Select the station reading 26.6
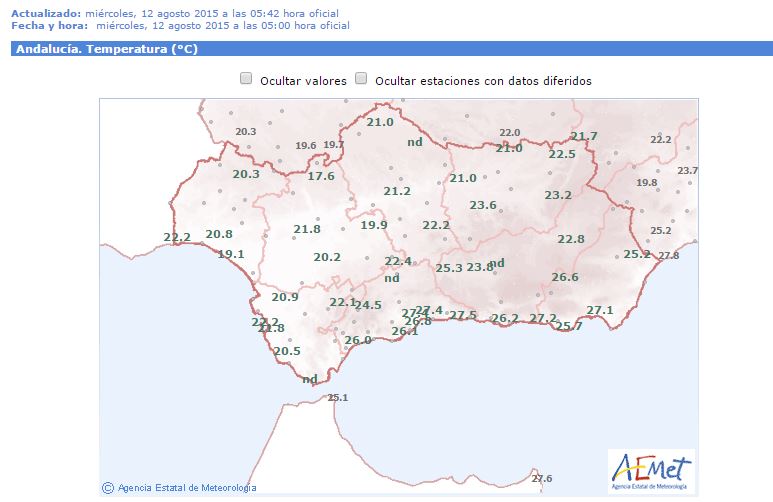This screenshot has width=773, height=502. pyautogui.click(x=565, y=277)
